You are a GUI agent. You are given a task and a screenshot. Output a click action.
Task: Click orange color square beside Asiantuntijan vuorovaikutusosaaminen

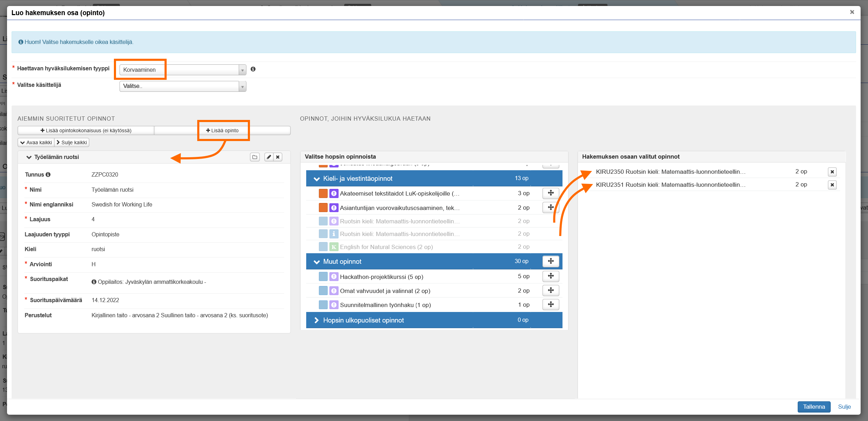pos(323,208)
